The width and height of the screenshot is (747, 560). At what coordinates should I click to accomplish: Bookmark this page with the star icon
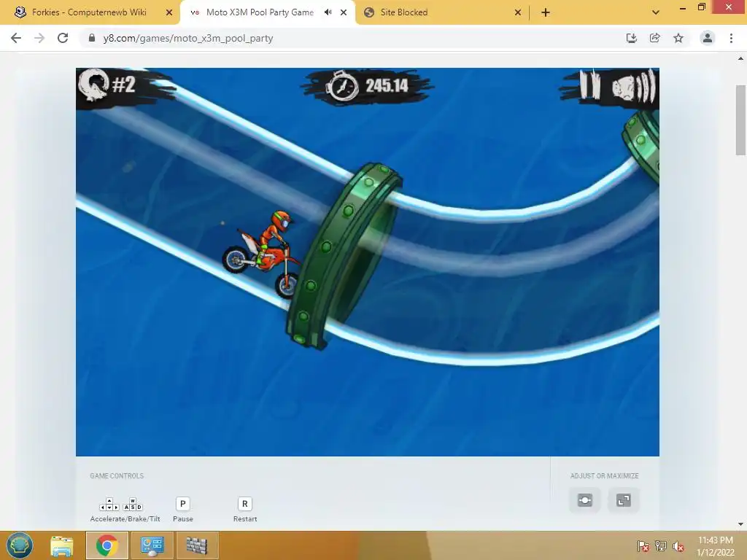tap(678, 38)
